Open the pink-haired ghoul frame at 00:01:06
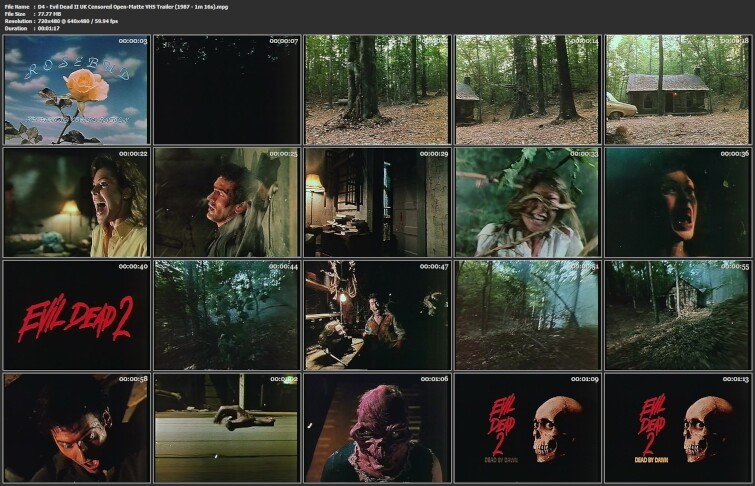This screenshot has height=486, width=755. click(x=377, y=428)
